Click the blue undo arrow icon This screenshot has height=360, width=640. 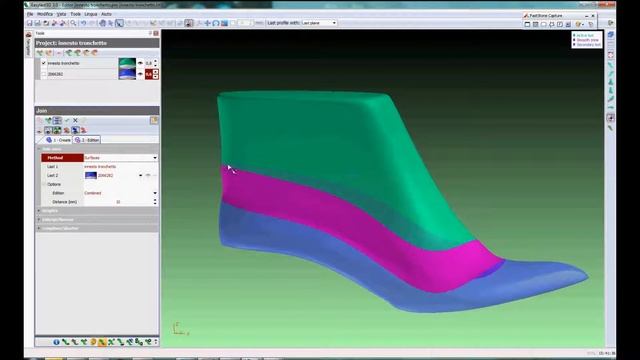point(83,23)
